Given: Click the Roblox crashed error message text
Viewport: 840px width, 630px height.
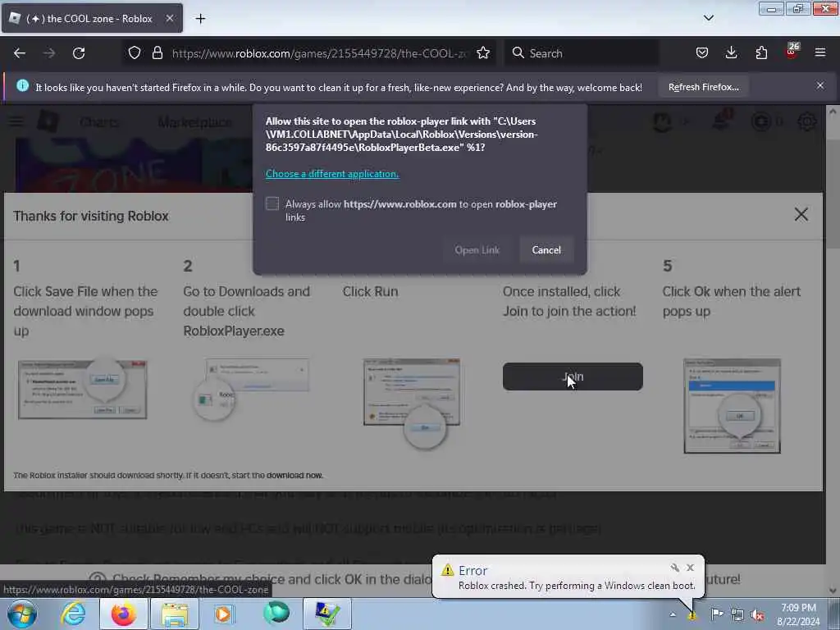Looking at the screenshot, I should coord(577,586).
